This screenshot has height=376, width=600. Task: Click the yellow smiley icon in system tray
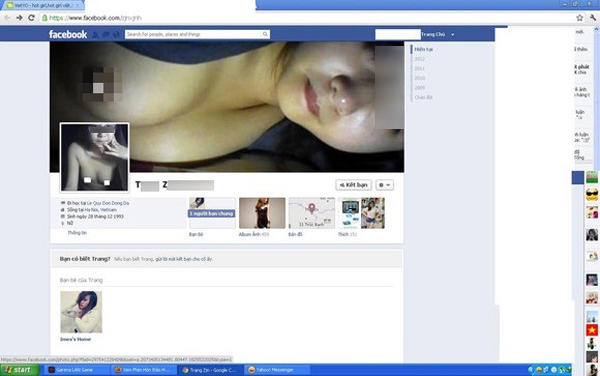tap(538, 370)
